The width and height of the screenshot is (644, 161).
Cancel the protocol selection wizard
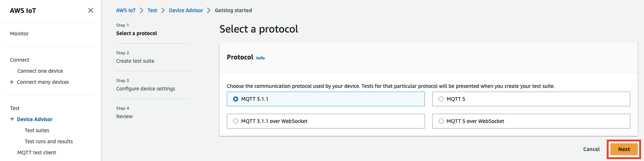pyautogui.click(x=591, y=149)
